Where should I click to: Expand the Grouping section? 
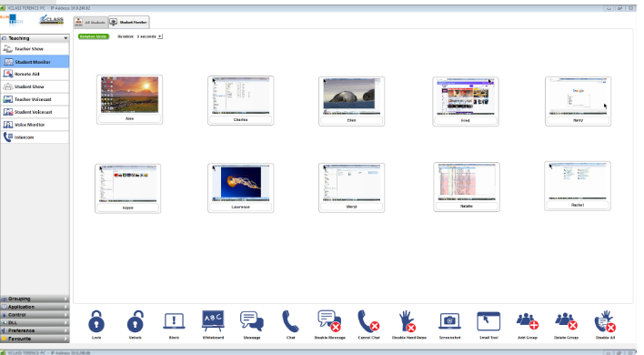[x=35, y=299]
